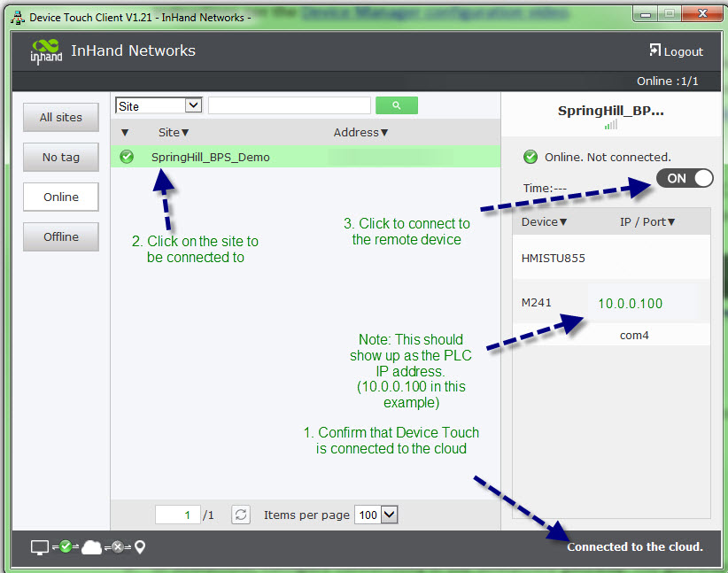Click the Logout link

point(683,51)
